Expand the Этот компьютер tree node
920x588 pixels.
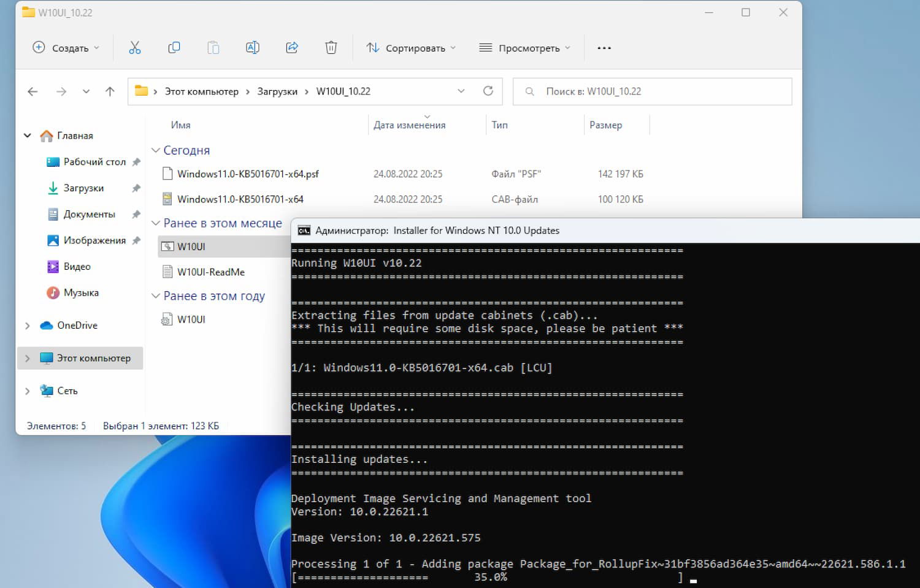coord(28,358)
